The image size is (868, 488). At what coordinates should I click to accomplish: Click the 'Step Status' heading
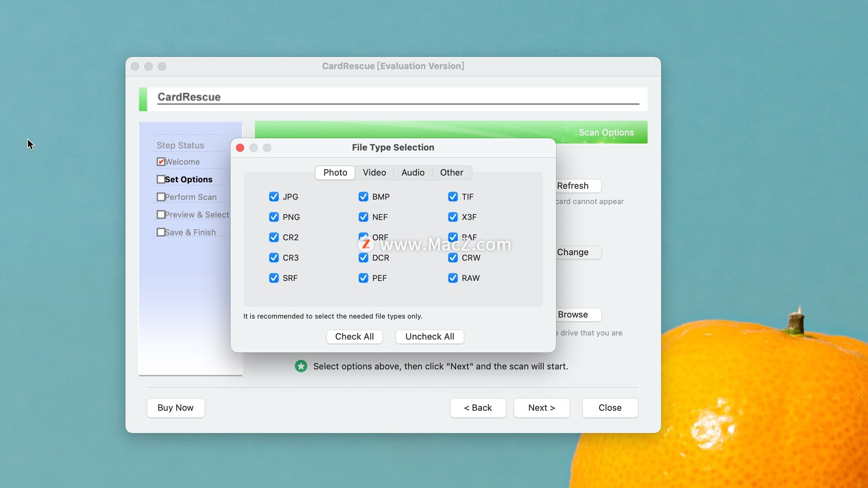180,145
